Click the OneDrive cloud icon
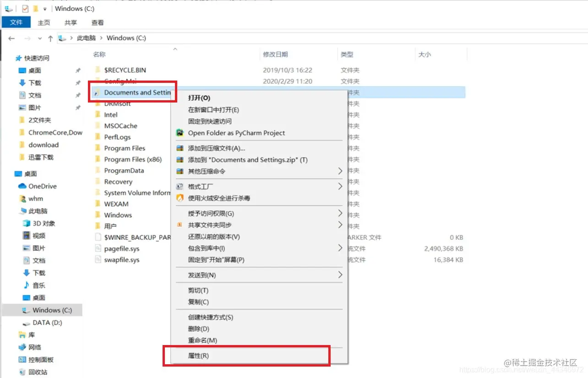 [22, 186]
